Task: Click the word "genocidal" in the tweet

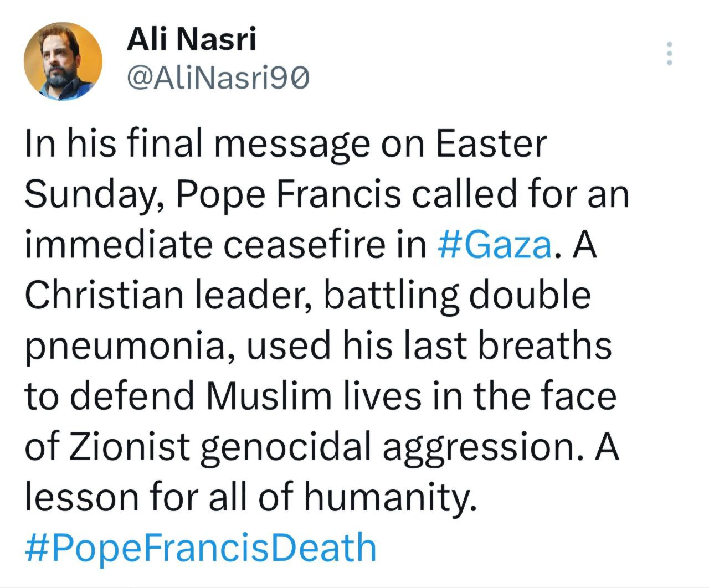Action: point(285,447)
